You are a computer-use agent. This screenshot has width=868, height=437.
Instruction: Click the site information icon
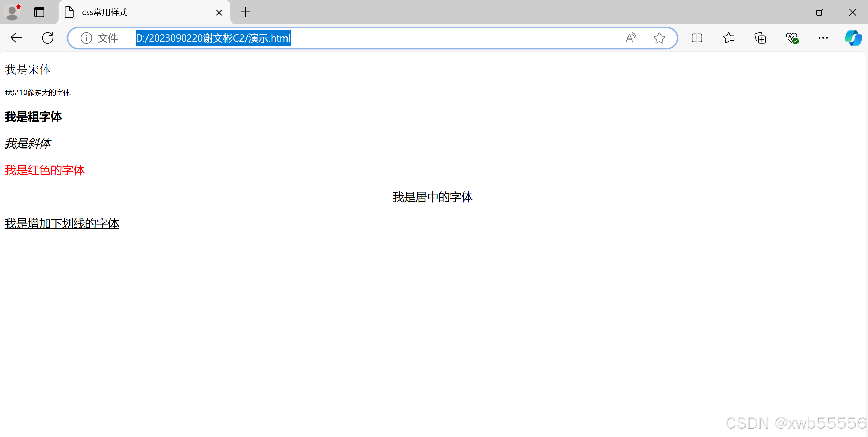(86, 38)
